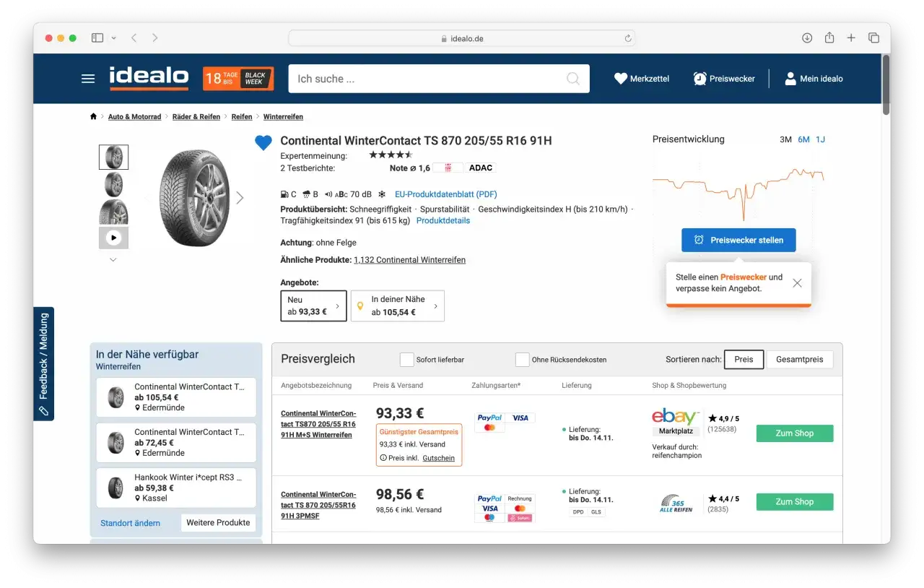Switch price history to 1J view
Viewport: 924px width, 588px height.
coord(821,139)
